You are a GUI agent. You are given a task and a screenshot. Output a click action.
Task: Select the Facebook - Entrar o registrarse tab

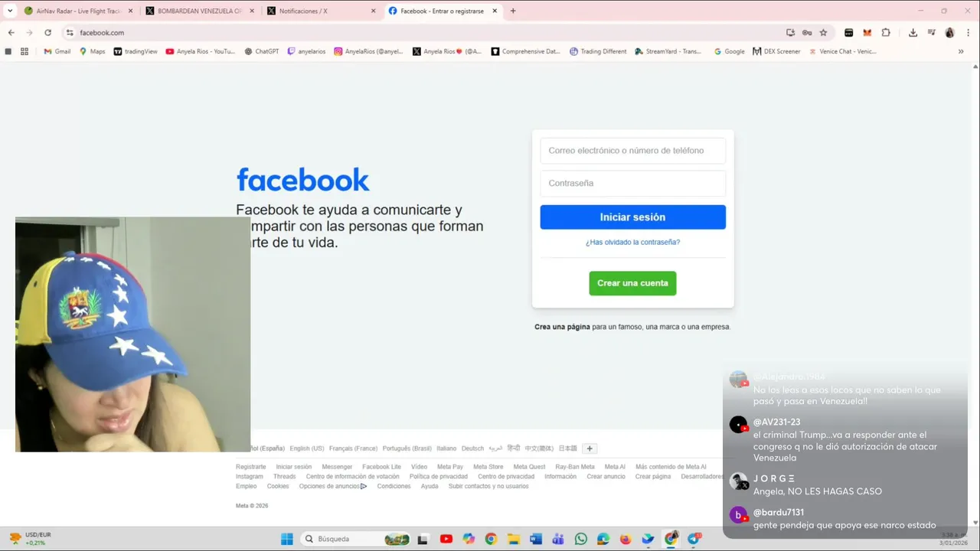pos(443,11)
